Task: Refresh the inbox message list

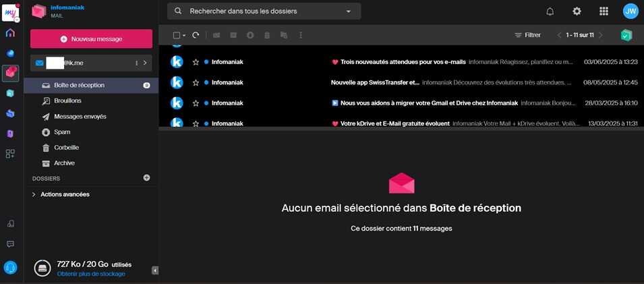Action: (196, 35)
